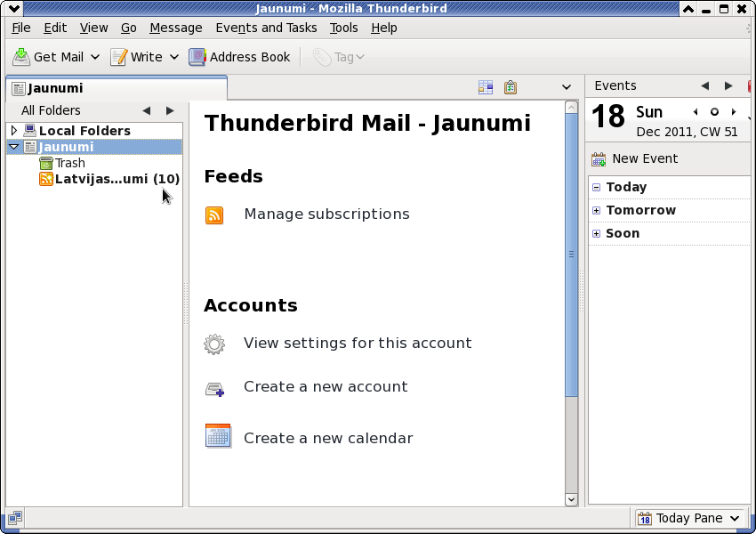
Task: Open the Write dropdown arrow
Action: click(174, 57)
